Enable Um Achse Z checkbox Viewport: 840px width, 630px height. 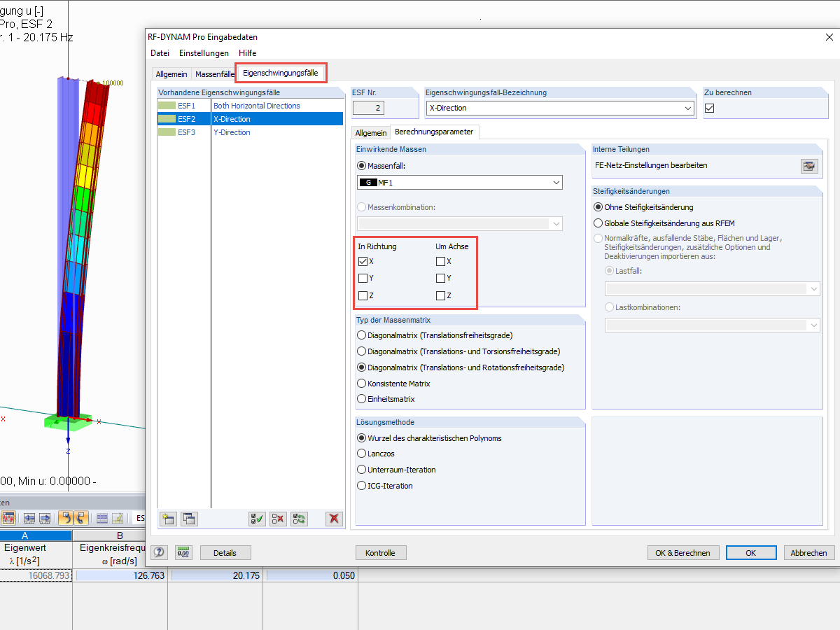(440, 296)
